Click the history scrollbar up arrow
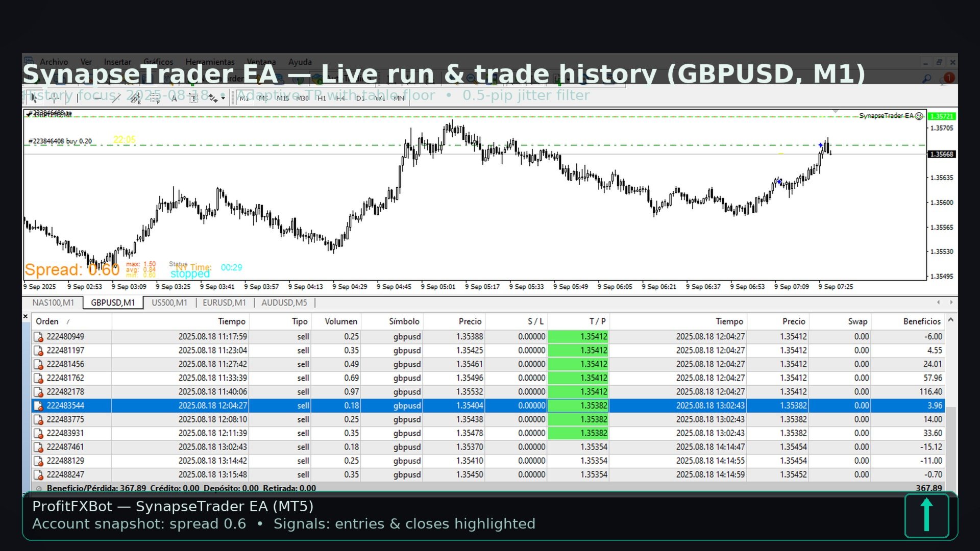Screen dimensions: 980x551 950,320
